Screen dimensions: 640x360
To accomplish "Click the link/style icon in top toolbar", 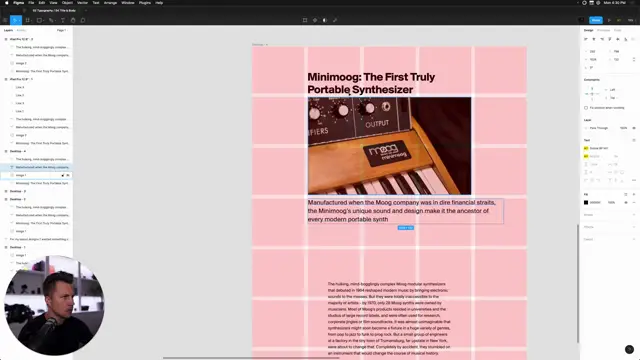I will point(335,20).
